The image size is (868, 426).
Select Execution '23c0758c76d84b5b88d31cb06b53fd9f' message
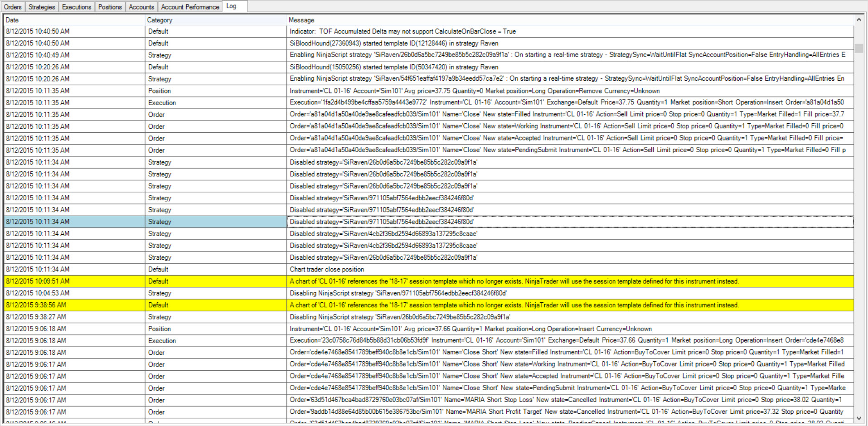[570, 341]
